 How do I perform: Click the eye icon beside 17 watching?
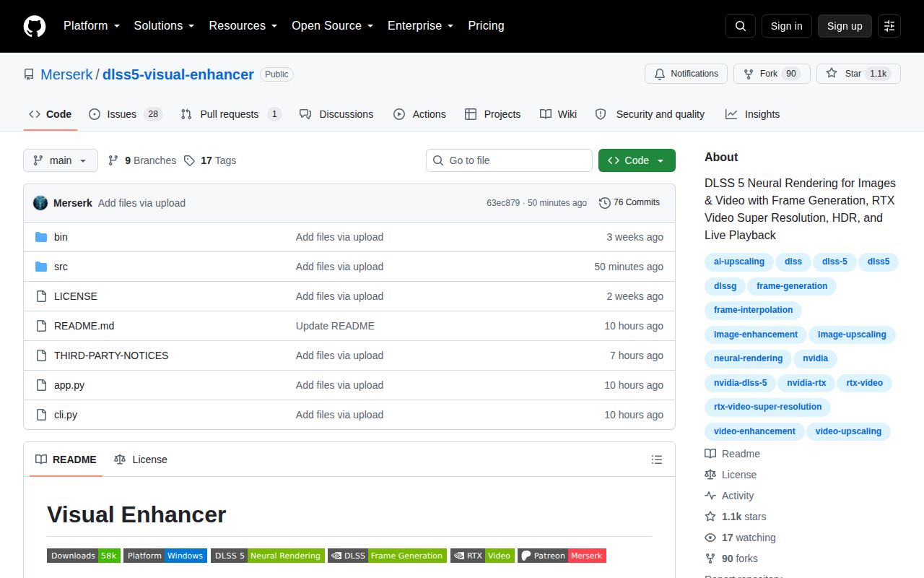click(710, 538)
